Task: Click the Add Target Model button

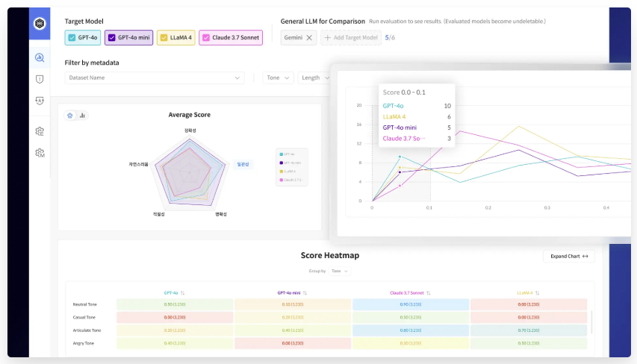Action: pyautogui.click(x=350, y=37)
